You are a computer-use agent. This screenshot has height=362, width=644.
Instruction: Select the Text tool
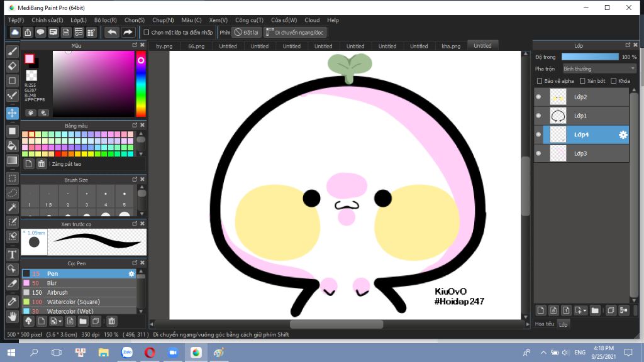[x=12, y=255]
